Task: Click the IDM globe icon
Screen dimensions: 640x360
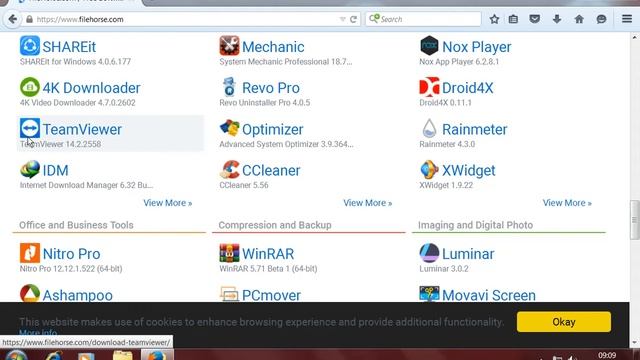Action: (30, 169)
